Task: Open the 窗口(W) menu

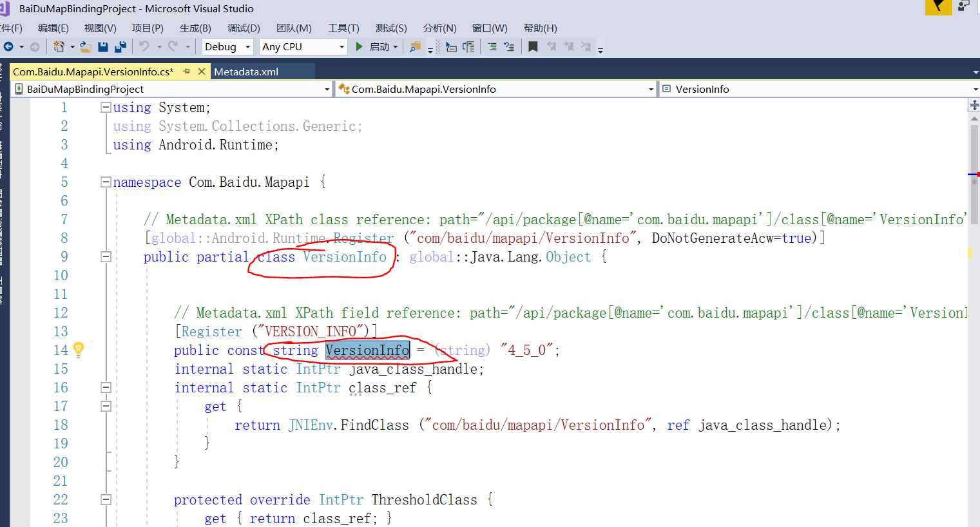Action: tap(490, 28)
